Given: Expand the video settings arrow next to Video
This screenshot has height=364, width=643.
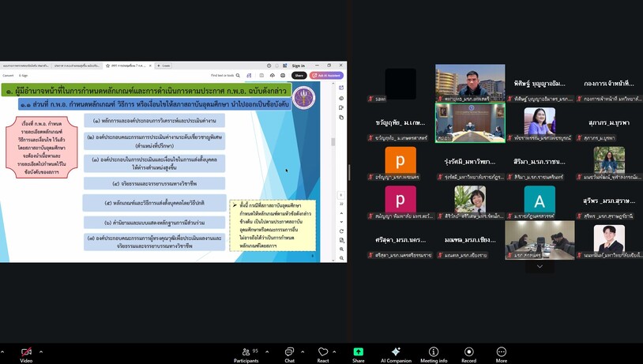Looking at the screenshot, I should pyautogui.click(x=40, y=351).
